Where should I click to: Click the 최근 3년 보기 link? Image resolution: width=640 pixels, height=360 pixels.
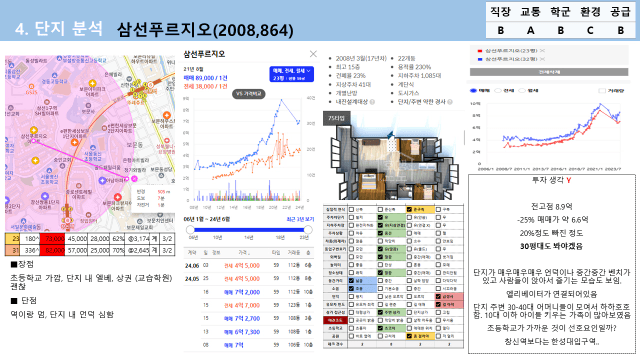click(x=300, y=219)
